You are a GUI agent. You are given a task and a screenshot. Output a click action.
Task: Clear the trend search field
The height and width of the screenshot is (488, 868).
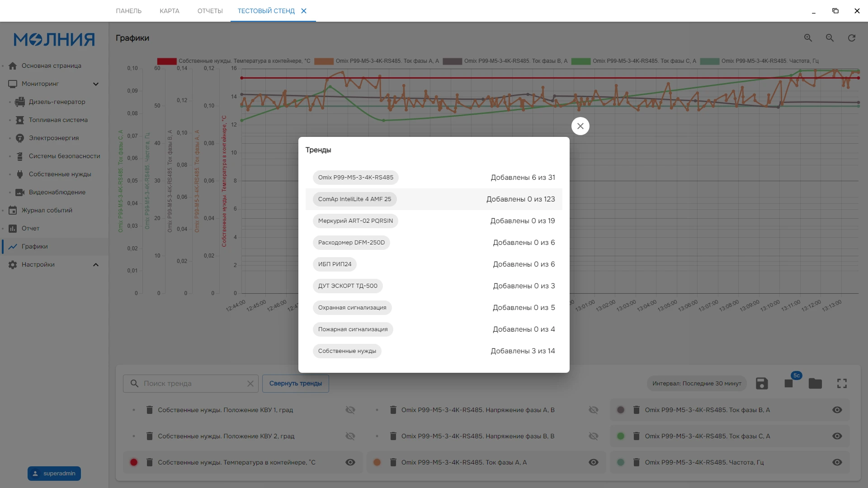[250, 384]
